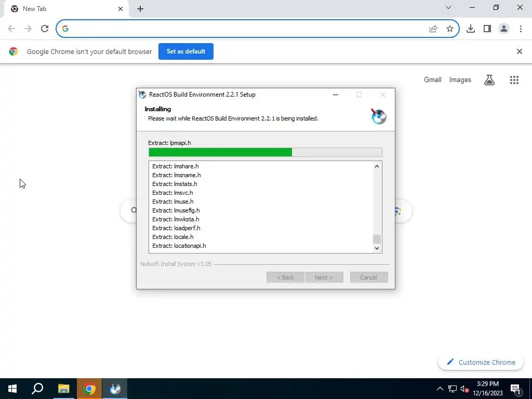Viewport: 532px width, 399px height.
Task: Dismiss the default browser infobar
Action: (x=519, y=51)
